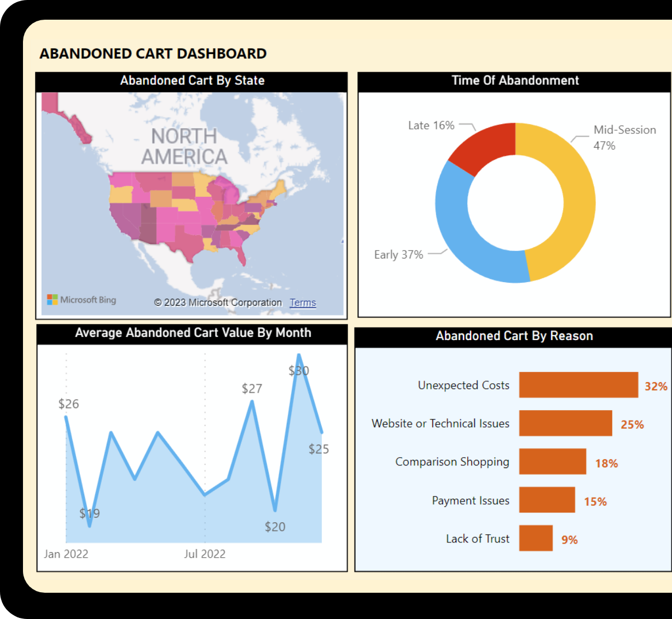The width and height of the screenshot is (672, 619).
Task: Click the 'Time Of Abandonment' title
Action: [x=515, y=80]
